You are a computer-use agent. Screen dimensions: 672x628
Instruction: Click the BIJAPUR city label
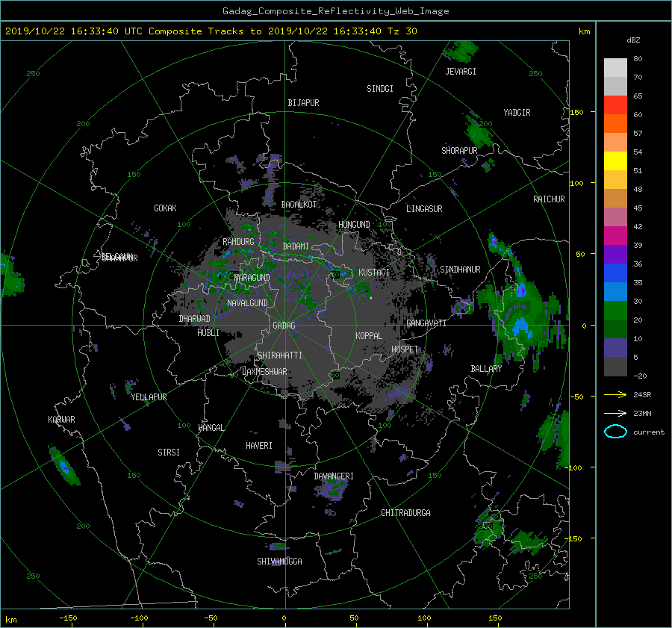point(303,103)
